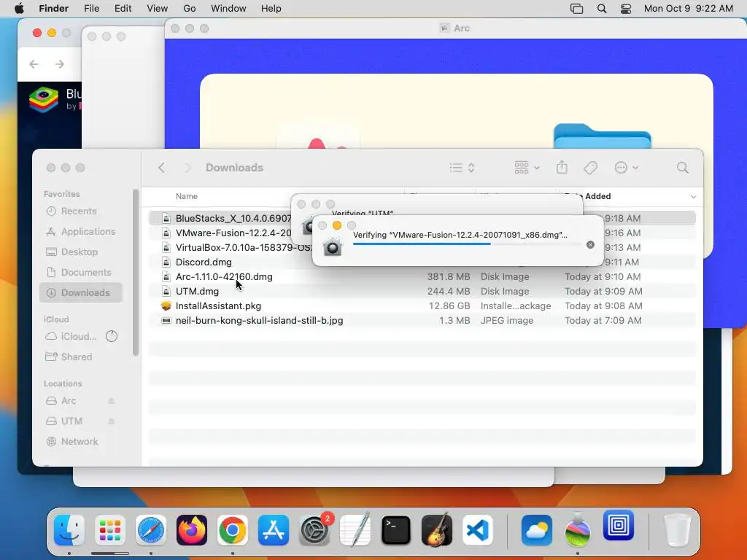Image resolution: width=747 pixels, height=560 pixels.
Task: Open the File menu
Action: pos(91,9)
